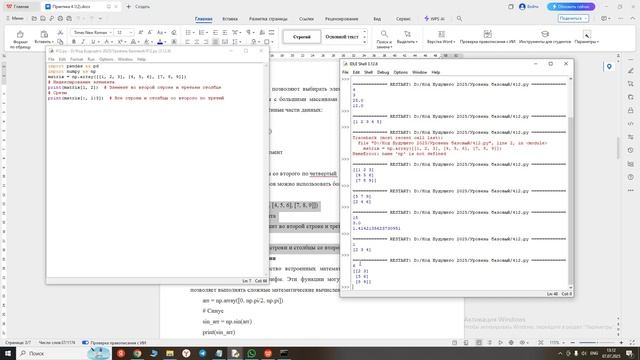The width and height of the screenshot is (640, 360).
Task: Open Shell menu in IDLE Shell
Action: coord(368,72)
